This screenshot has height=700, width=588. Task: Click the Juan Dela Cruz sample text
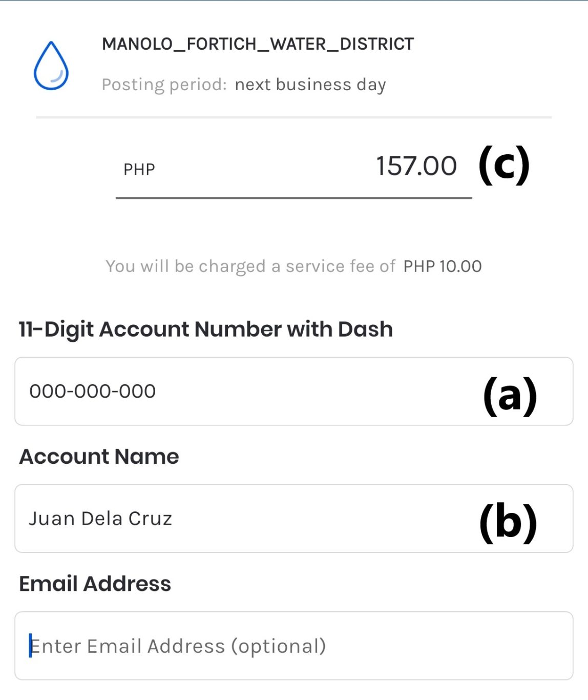point(100,518)
